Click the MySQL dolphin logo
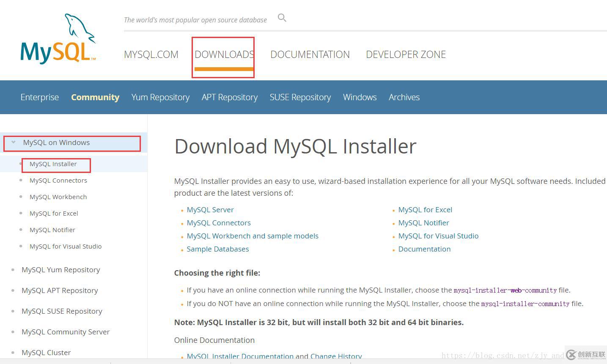The width and height of the screenshot is (607, 364). 58,38
